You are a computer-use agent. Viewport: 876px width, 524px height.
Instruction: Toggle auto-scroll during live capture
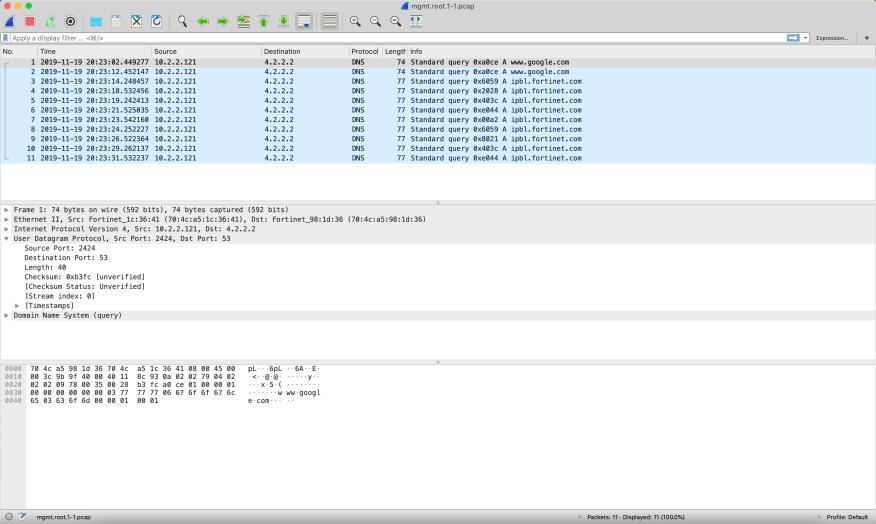[304, 21]
